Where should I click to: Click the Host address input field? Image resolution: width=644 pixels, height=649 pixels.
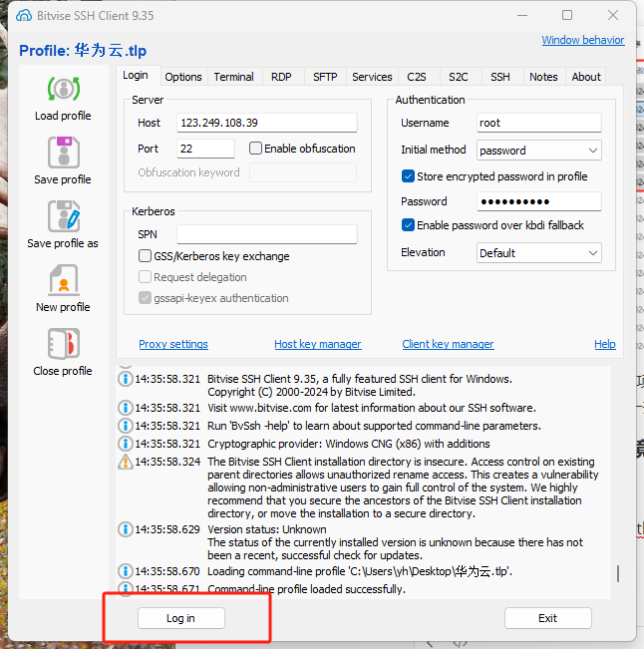pyautogui.click(x=266, y=123)
